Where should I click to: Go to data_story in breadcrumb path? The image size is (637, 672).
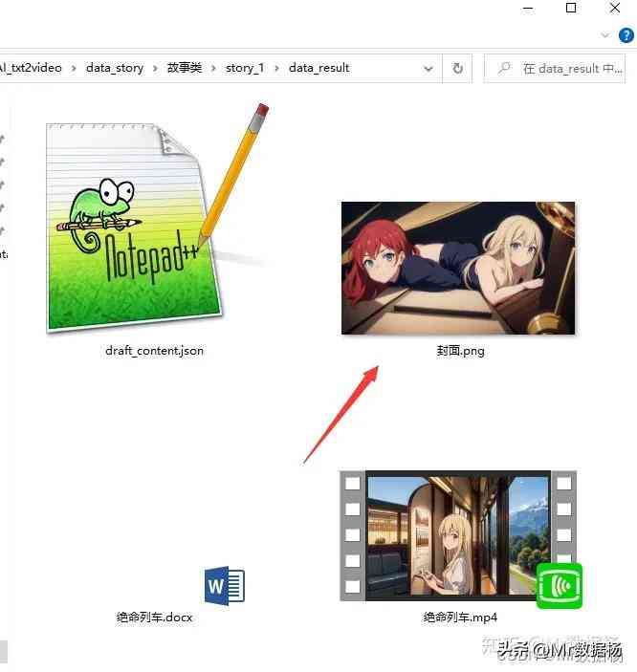(115, 68)
